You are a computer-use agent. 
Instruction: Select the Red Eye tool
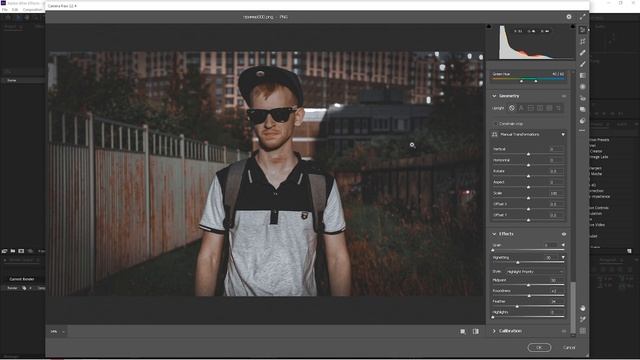pyautogui.click(x=582, y=98)
